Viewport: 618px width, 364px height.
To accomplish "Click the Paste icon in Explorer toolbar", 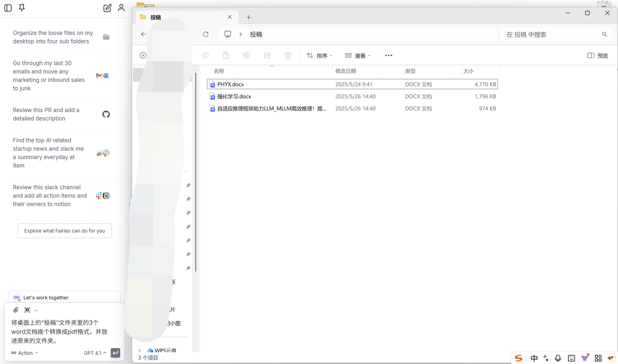I will 226,56.
